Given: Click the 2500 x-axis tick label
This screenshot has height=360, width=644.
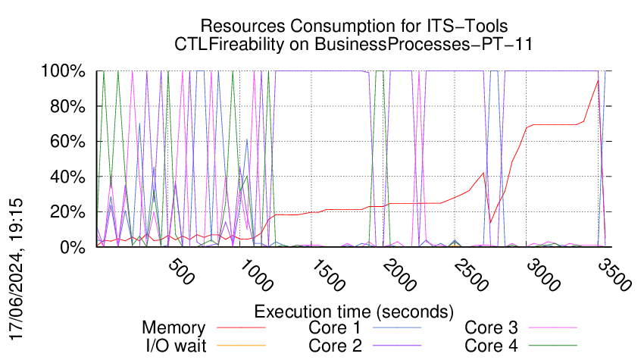Looking at the screenshot, I should [x=471, y=275].
